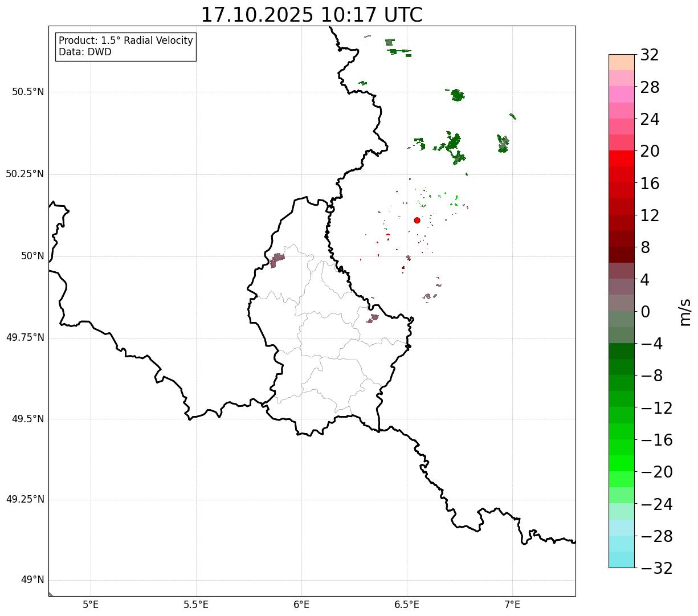Click colorbar tick value 8
Image resolution: width=698 pixels, height=616 pixels.
coord(645,247)
